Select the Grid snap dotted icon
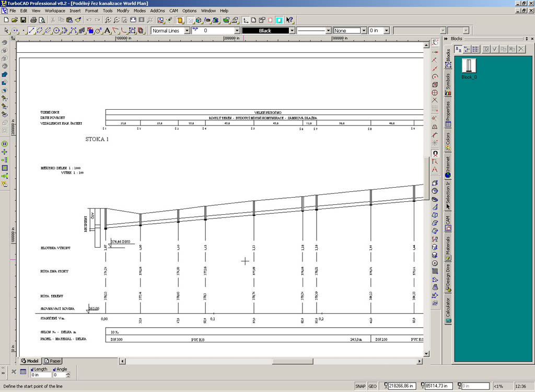Viewport: 535px width, 392px height. (435, 109)
